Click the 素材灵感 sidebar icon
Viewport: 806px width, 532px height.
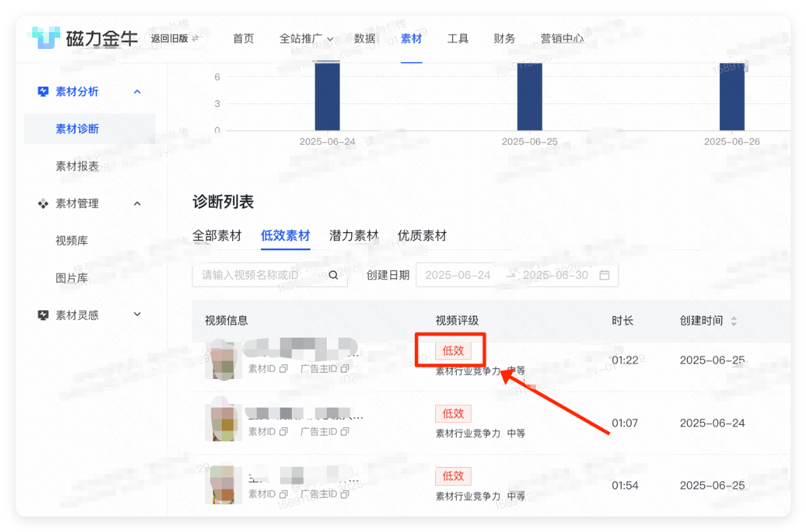point(43,315)
